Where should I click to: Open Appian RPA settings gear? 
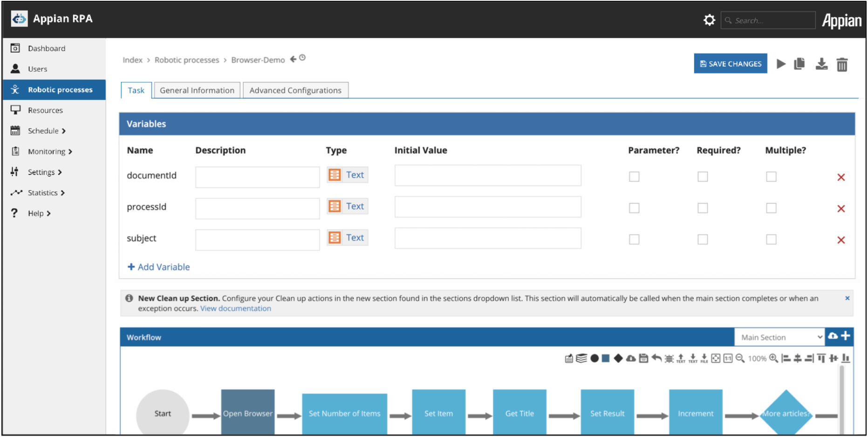[x=709, y=20]
